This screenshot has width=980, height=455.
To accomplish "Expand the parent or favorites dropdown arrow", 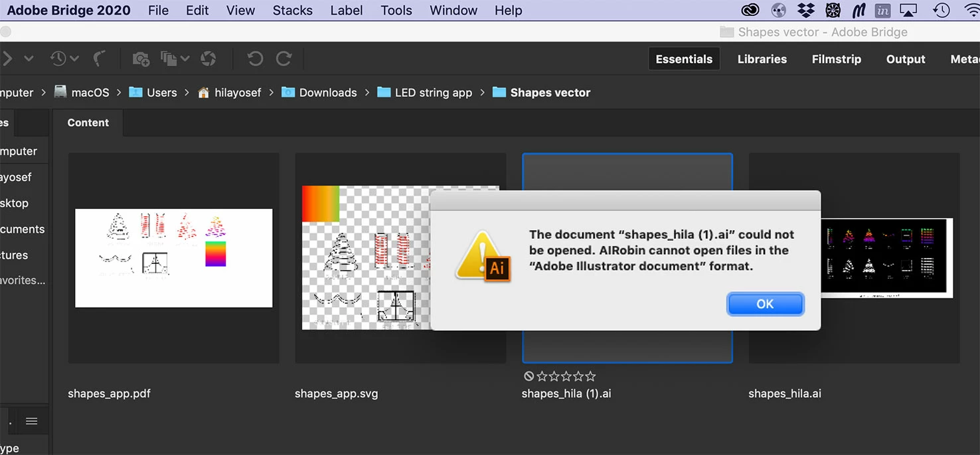I will (29, 59).
